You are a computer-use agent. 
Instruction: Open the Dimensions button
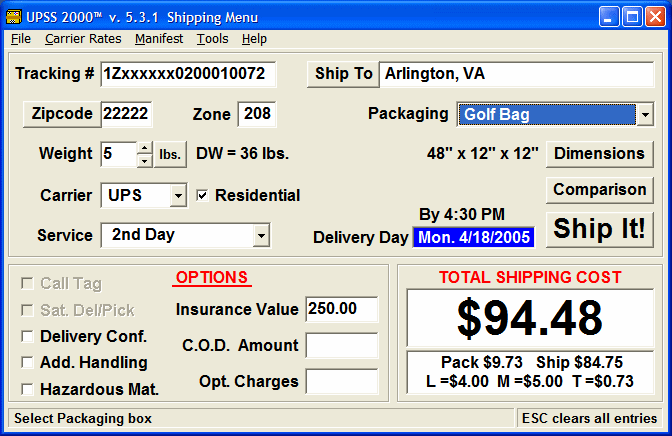(600, 153)
